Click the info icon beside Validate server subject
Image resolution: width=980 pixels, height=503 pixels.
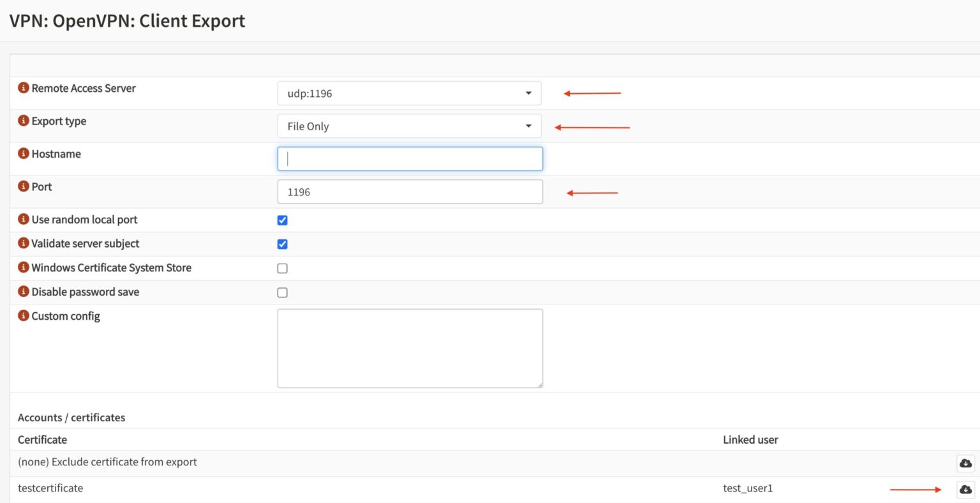pyautogui.click(x=24, y=244)
